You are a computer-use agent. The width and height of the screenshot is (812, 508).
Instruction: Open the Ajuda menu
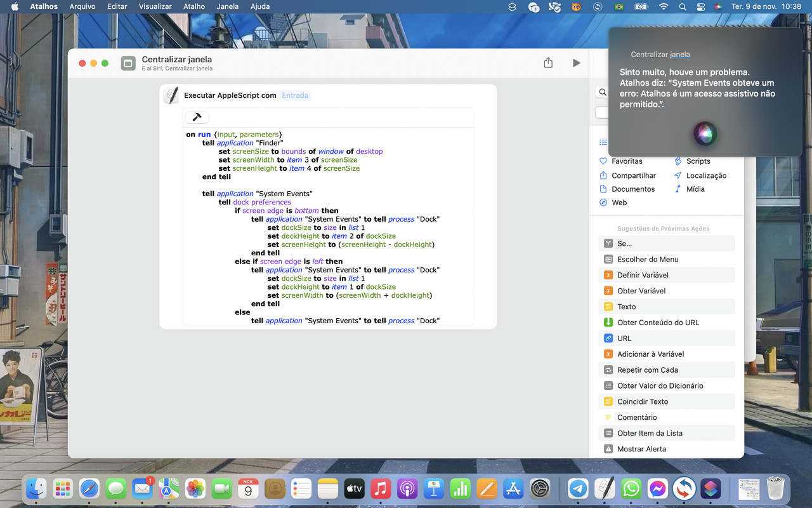coord(260,6)
